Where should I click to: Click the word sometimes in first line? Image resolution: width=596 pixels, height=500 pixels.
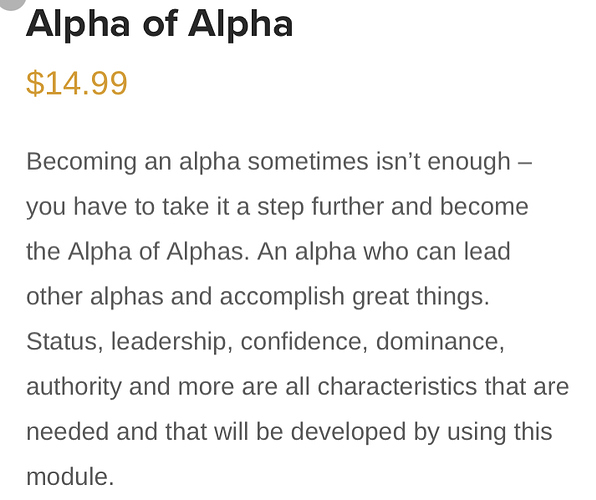[x=308, y=162]
